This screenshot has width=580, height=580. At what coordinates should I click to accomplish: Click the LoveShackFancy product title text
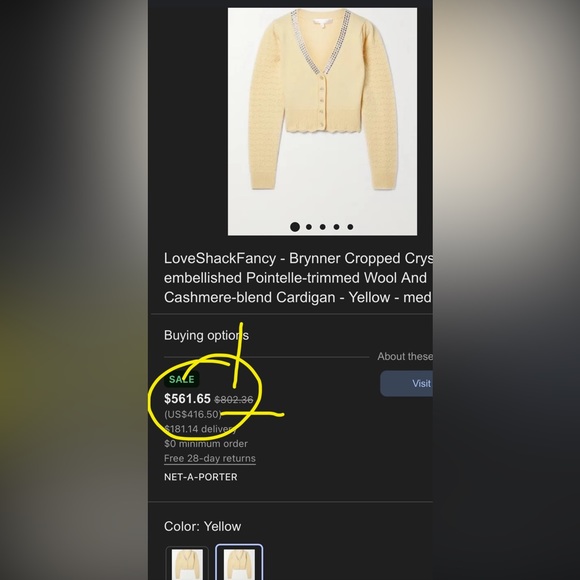[x=298, y=278]
